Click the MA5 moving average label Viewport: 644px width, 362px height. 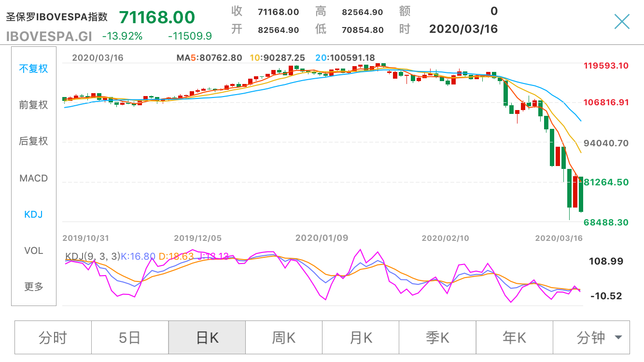tap(209, 58)
